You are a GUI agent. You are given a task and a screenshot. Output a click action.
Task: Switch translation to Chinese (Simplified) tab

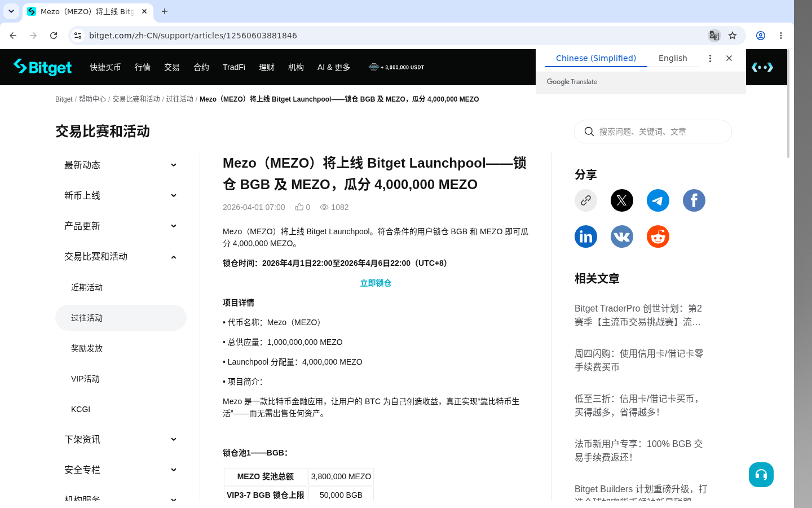pos(596,58)
